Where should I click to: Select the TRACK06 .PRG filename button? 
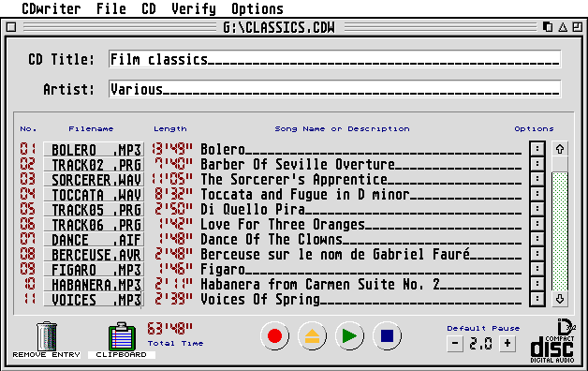pyautogui.click(x=94, y=224)
